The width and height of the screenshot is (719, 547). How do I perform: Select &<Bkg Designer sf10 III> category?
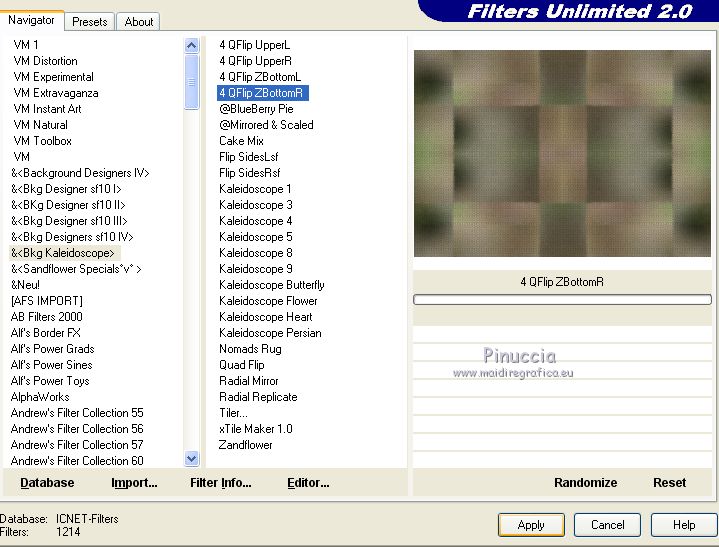pos(69,221)
